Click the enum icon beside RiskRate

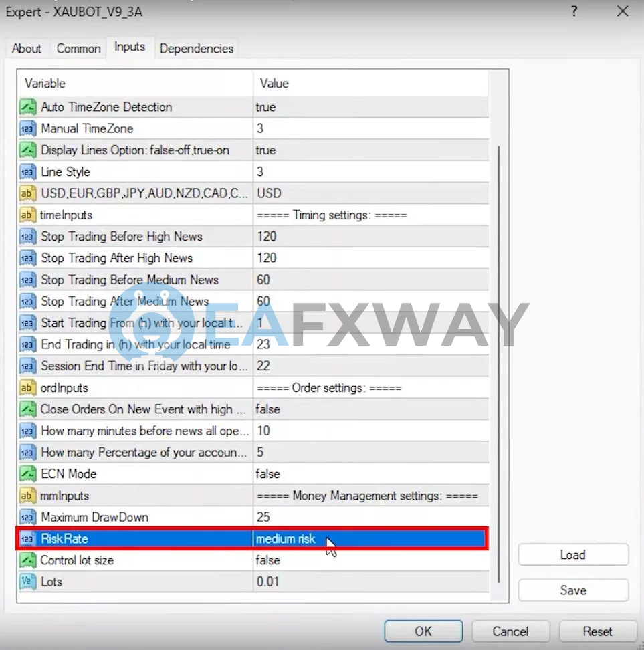coord(28,538)
